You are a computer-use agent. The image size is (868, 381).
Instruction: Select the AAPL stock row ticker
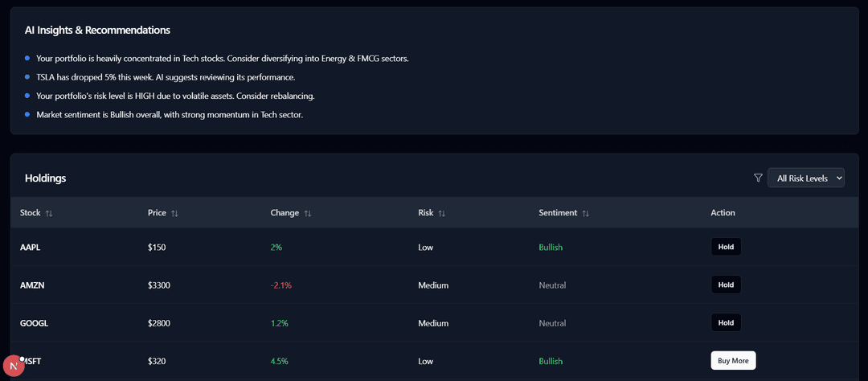pyautogui.click(x=30, y=247)
